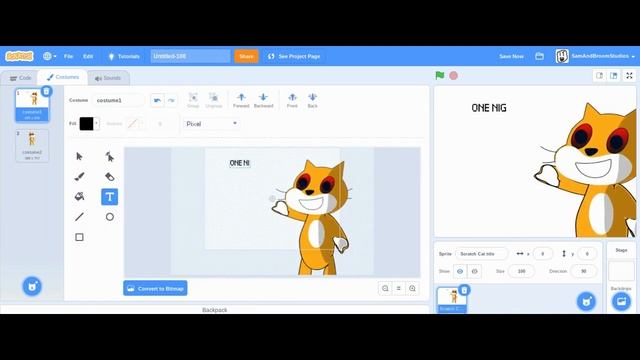This screenshot has width=640, height=360.
Task: Click Convert to Bitmap
Action: coord(156,289)
